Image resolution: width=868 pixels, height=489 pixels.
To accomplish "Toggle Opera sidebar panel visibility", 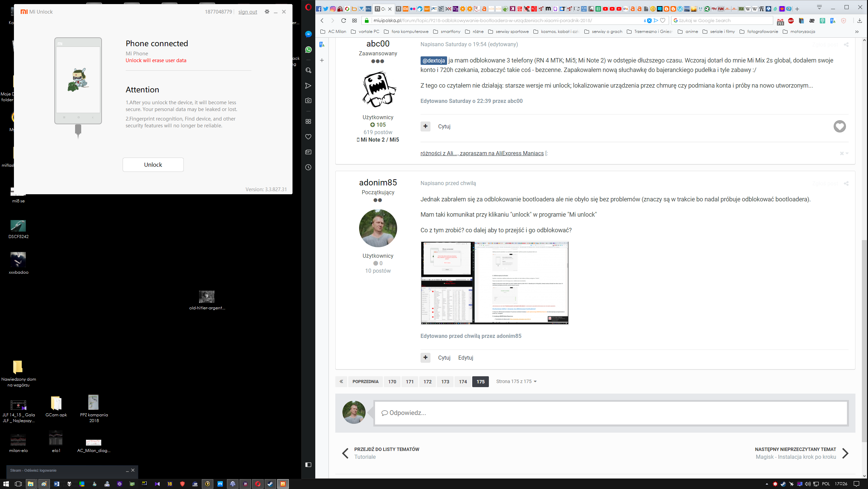I will click(308, 465).
